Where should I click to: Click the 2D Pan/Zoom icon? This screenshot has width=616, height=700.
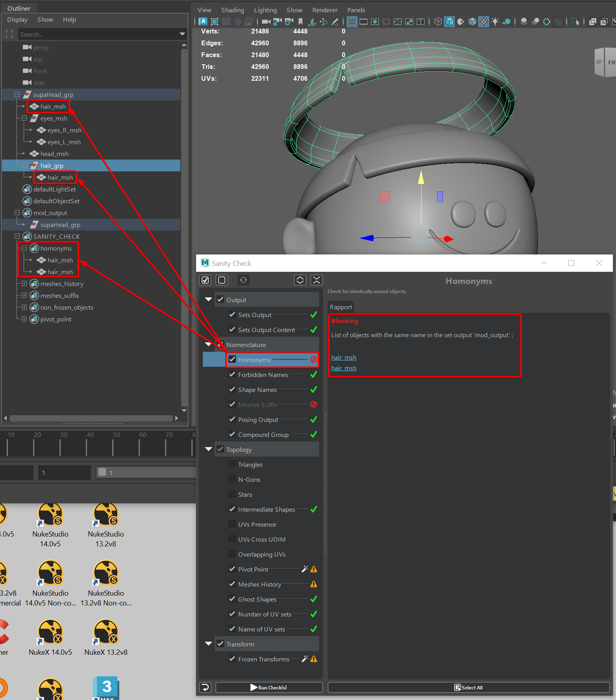pyautogui.click(x=323, y=22)
